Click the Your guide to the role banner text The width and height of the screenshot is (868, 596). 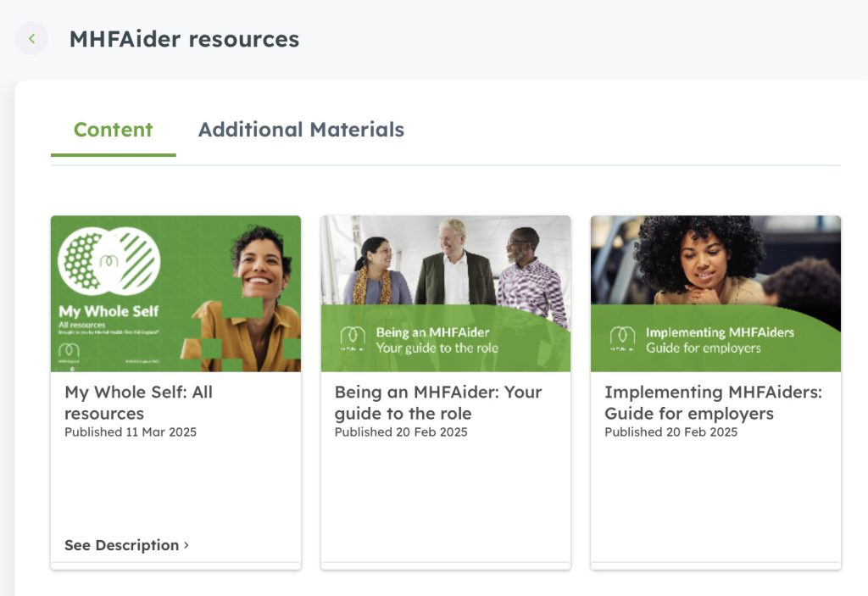(437, 348)
